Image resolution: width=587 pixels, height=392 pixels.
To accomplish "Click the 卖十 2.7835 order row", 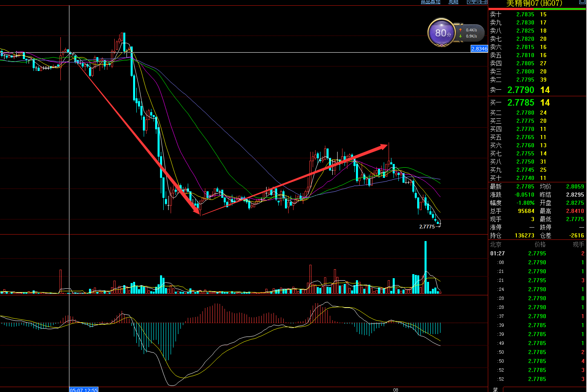I will click(x=537, y=14).
